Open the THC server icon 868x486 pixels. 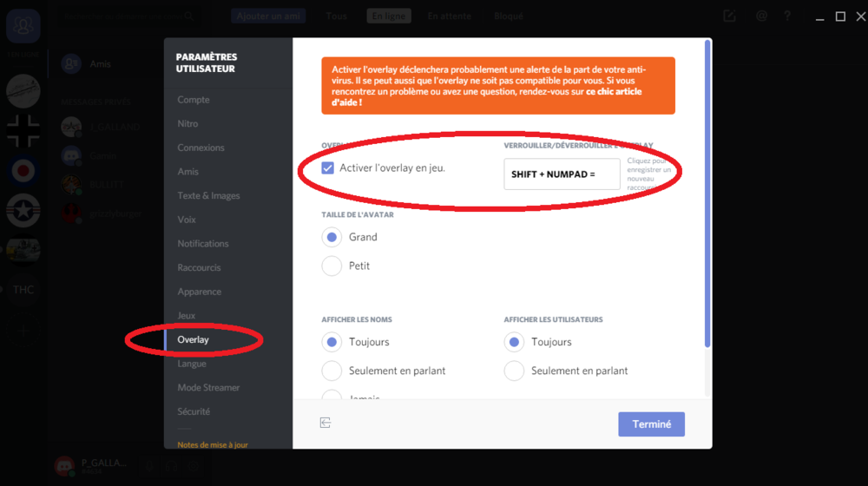(x=23, y=290)
